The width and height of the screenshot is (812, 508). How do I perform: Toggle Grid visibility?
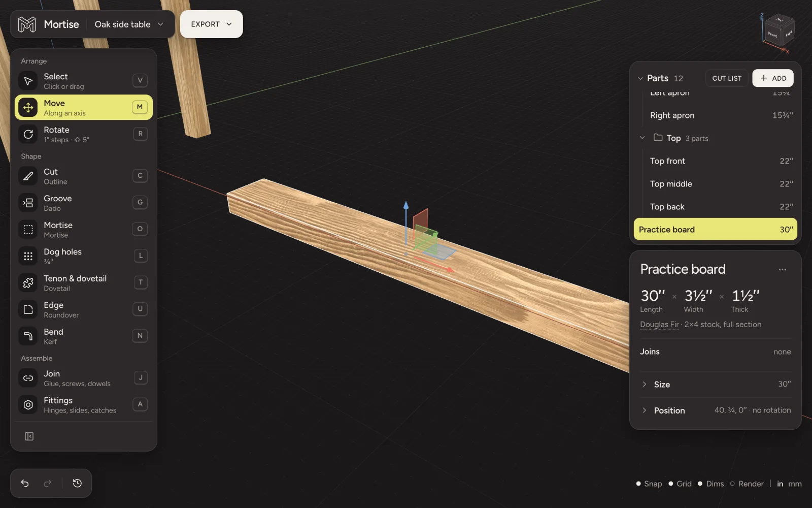pos(680,484)
